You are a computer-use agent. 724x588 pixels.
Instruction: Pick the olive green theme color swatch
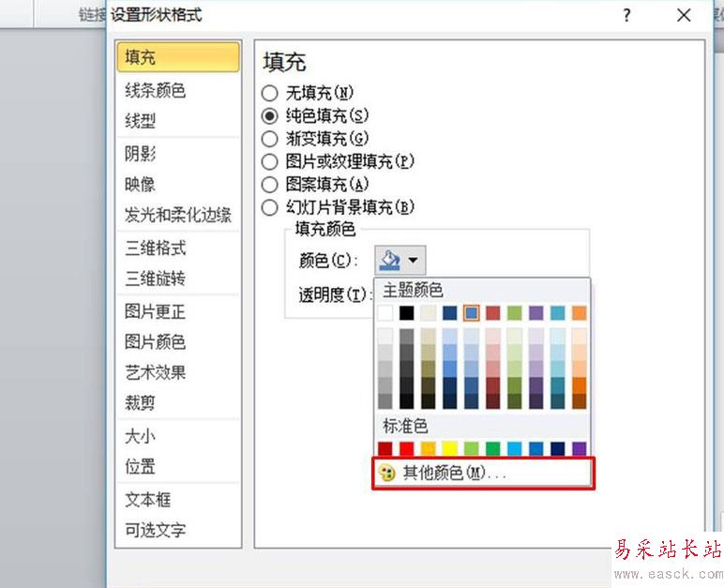pyautogui.click(x=514, y=312)
